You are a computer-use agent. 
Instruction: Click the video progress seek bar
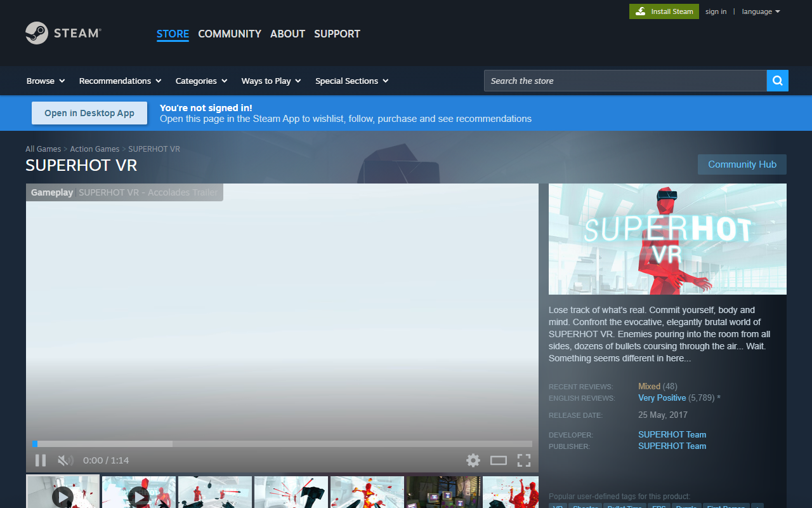[282, 444]
